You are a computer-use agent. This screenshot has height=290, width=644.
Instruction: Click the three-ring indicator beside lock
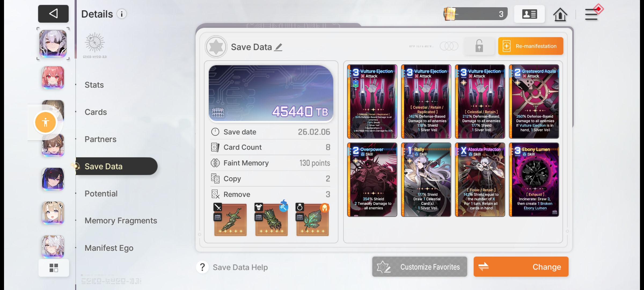click(449, 46)
